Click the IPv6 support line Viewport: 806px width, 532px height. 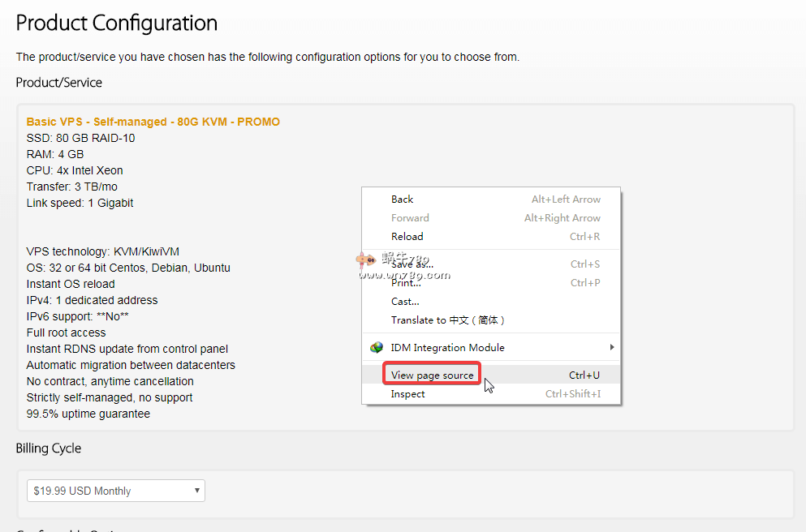coord(78,316)
